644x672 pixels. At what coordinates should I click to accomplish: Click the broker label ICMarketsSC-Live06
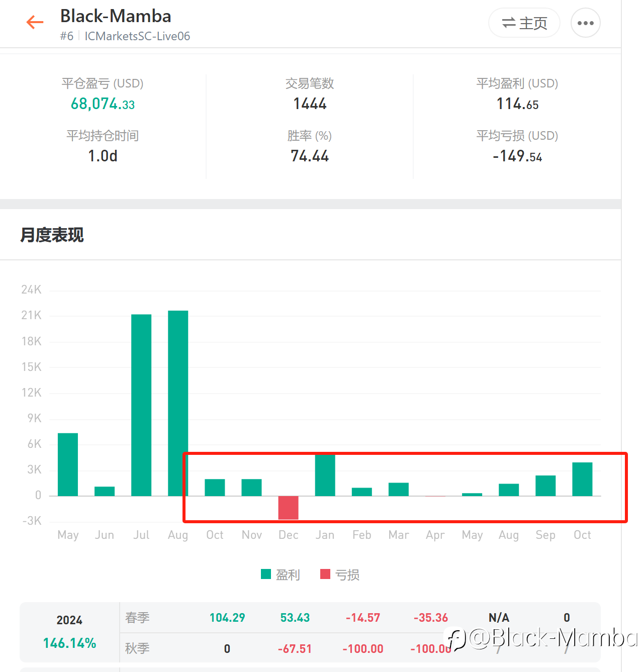(137, 36)
